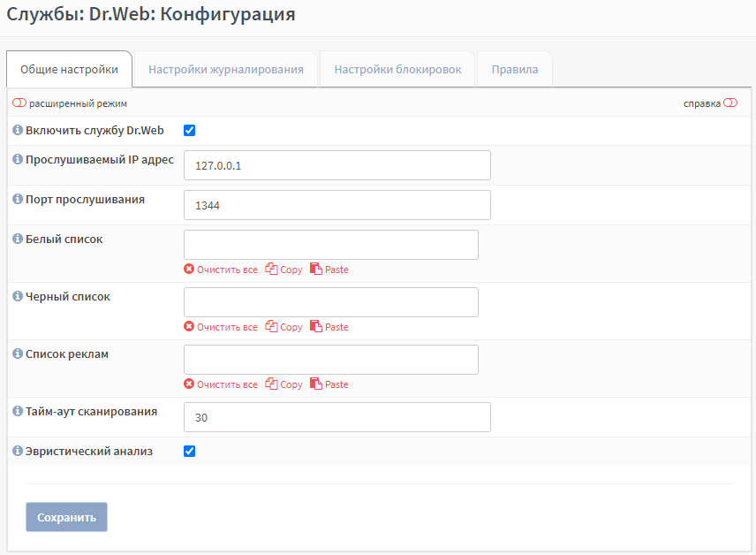Focus the Прослушиваемый IP адрес field
This screenshot has height=555, width=756.
click(x=337, y=165)
